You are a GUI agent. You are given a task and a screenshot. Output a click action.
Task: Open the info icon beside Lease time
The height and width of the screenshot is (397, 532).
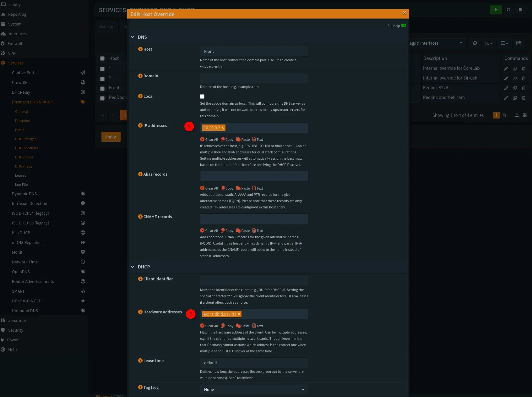pos(140,361)
